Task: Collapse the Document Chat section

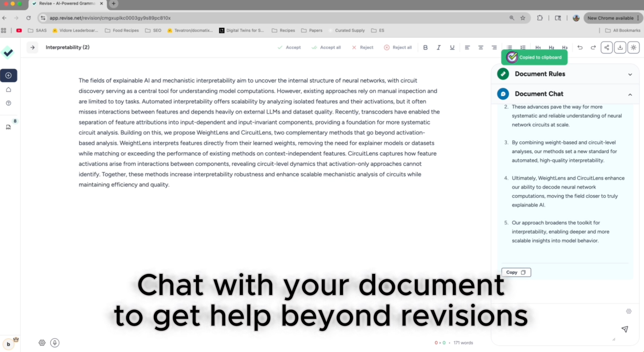Action: (x=630, y=94)
